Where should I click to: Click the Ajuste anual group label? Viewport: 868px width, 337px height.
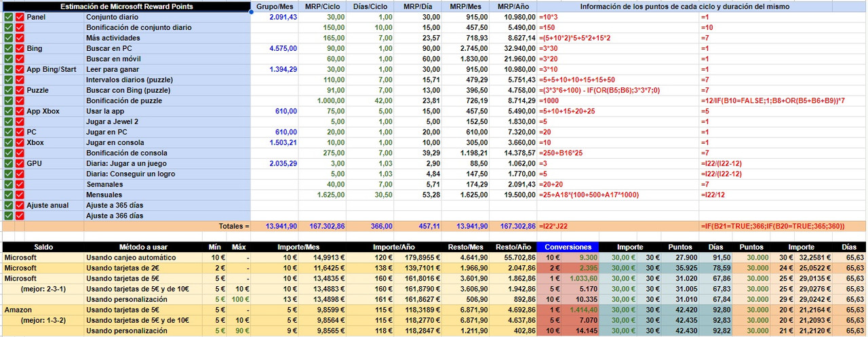(47, 205)
